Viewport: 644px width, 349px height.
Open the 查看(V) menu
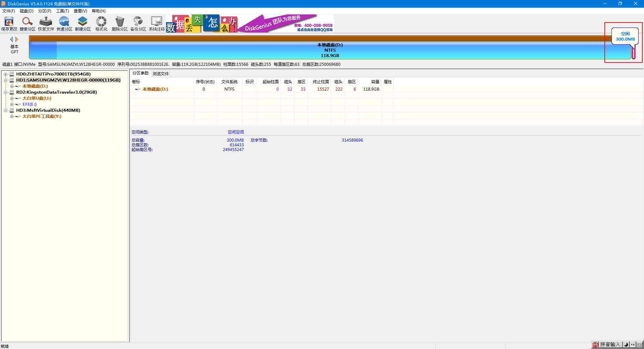pyautogui.click(x=80, y=11)
